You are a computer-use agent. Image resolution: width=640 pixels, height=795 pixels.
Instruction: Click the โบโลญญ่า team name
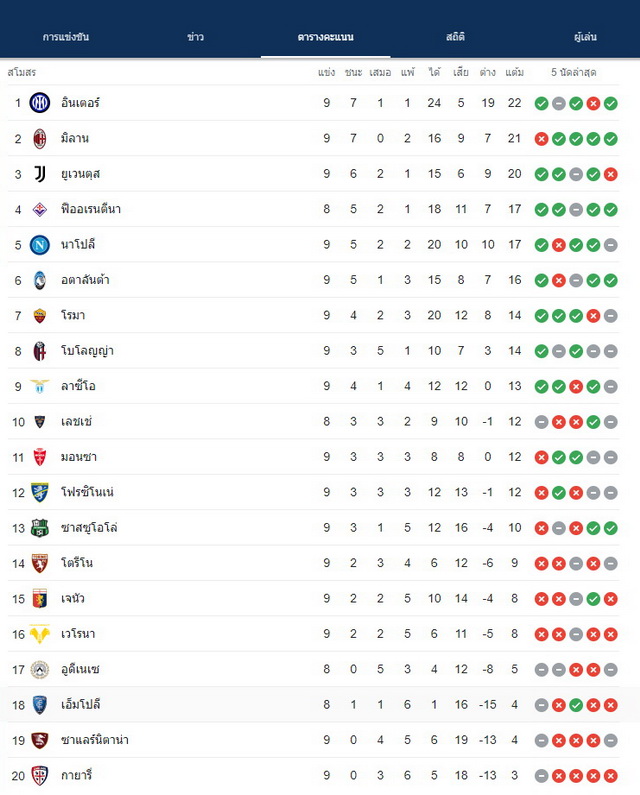click(87, 351)
